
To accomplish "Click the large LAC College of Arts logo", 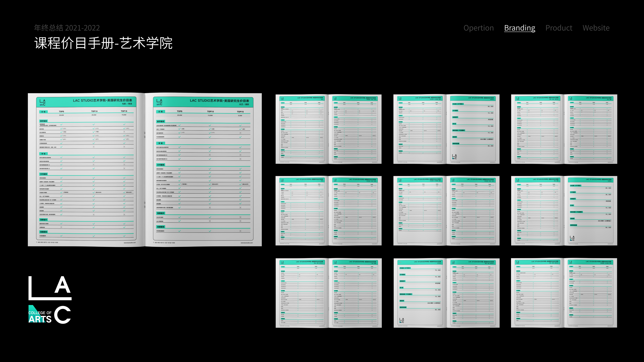I will coord(50,300).
